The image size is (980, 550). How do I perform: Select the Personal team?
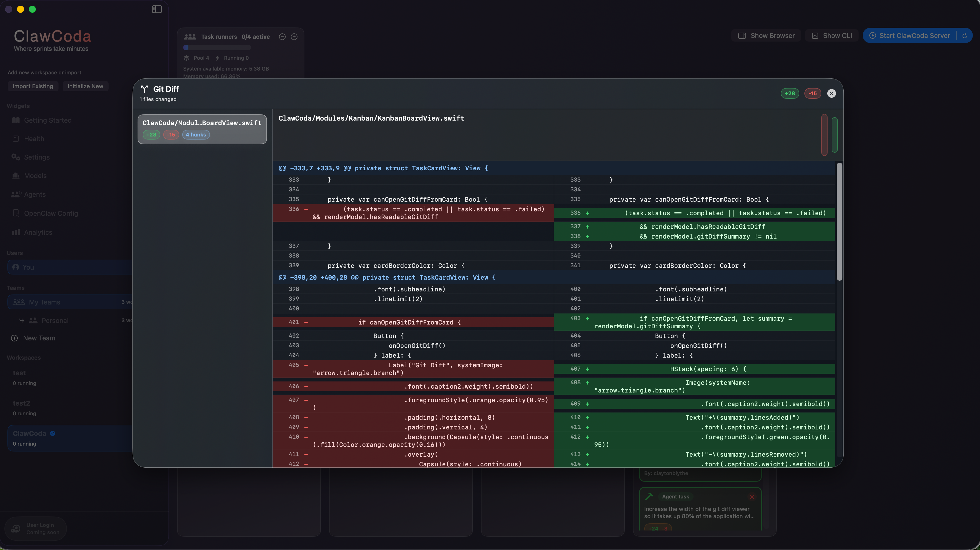point(55,321)
